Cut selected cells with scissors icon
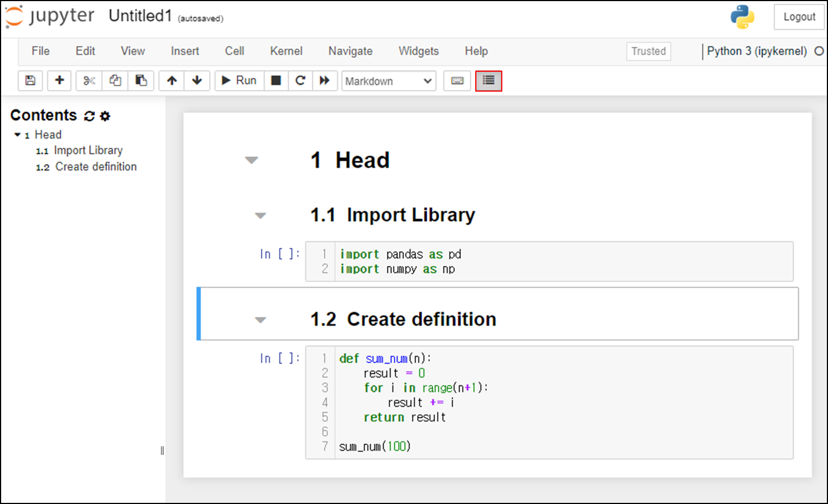 pyautogui.click(x=89, y=81)
